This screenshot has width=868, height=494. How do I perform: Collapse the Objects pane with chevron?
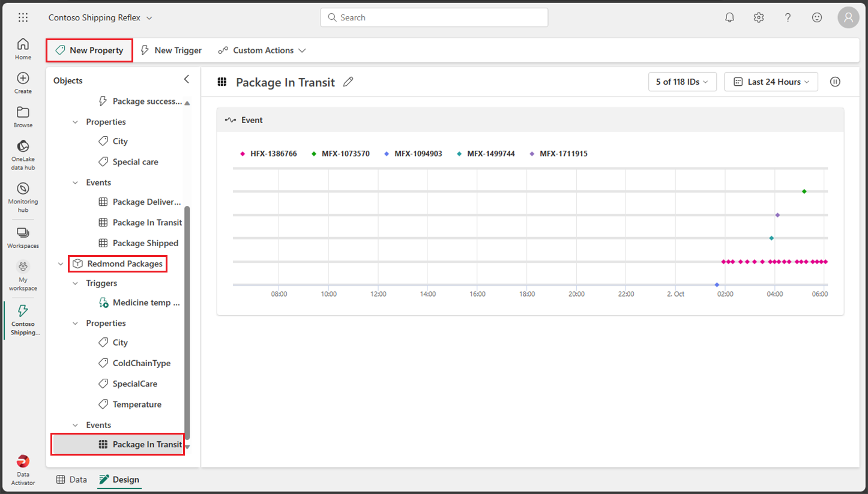point(186,79)
